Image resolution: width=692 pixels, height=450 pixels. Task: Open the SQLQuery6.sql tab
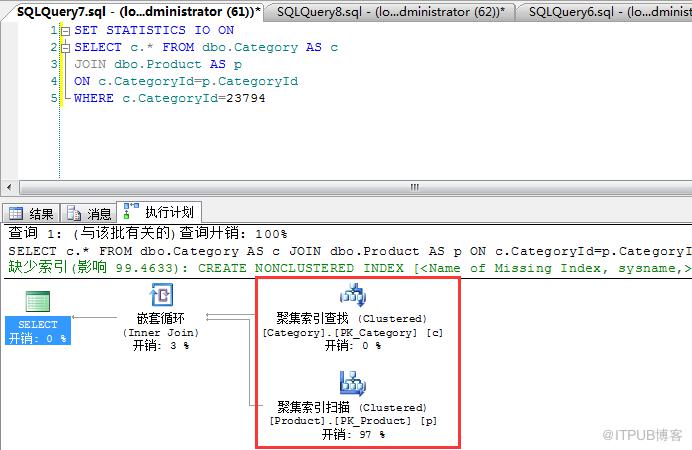pos(609,11)
